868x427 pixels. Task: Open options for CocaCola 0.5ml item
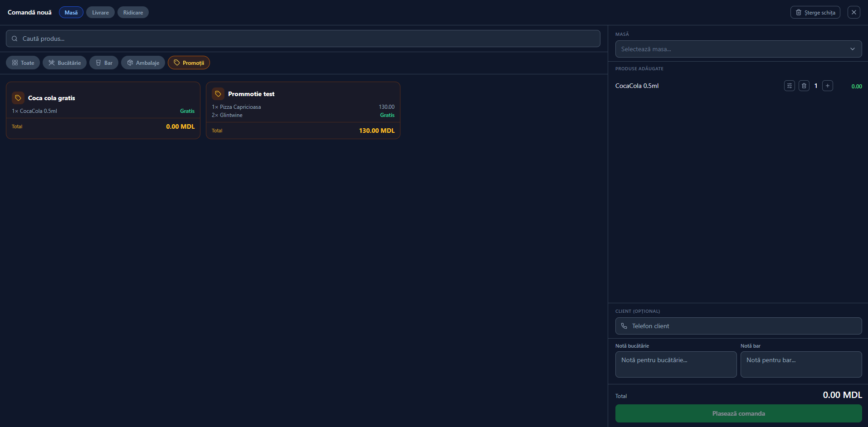(790, 86)
